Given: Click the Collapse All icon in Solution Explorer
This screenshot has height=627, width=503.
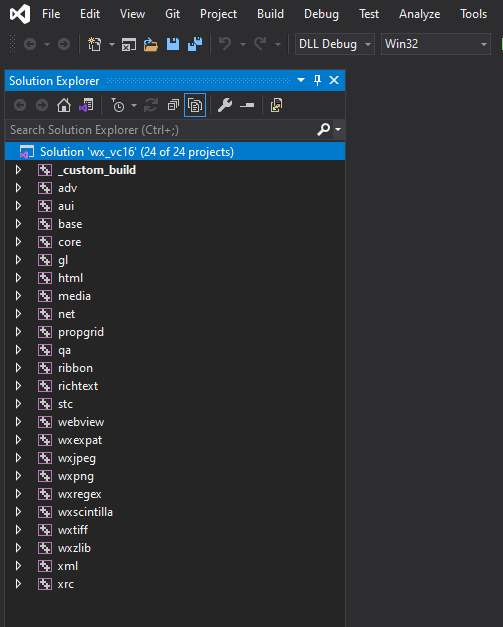Looking at the screenshot, I should pos(173,106).
